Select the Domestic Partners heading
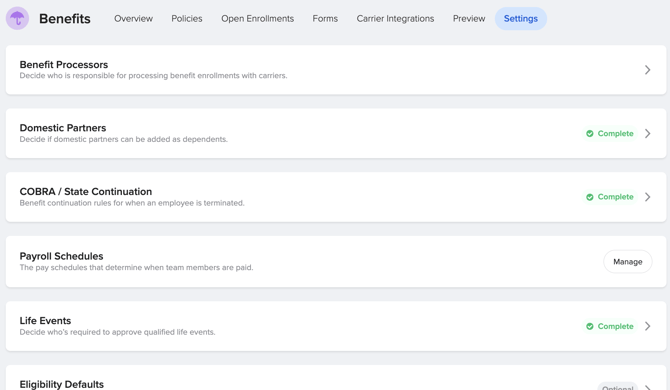This screenshot has height=390, width=670. 63,128
